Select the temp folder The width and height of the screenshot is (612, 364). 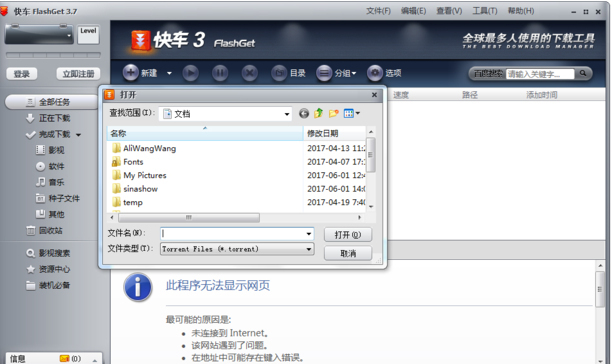(127, 202)
